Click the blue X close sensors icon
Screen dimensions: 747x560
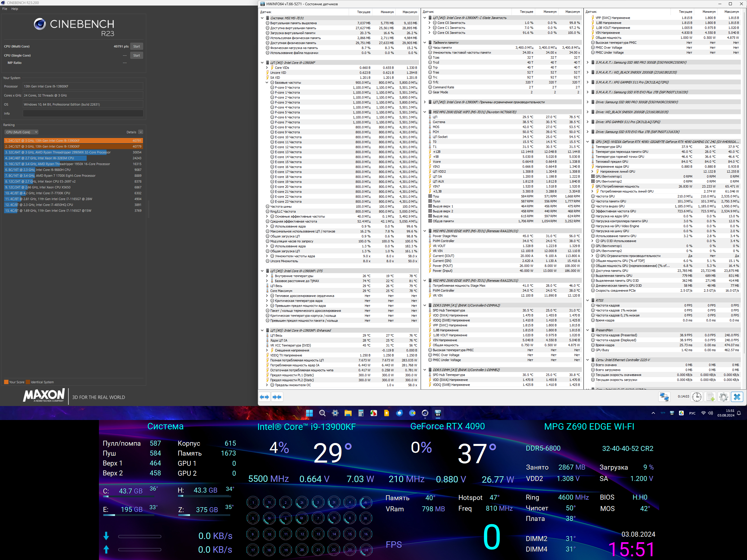click(737, 397)
